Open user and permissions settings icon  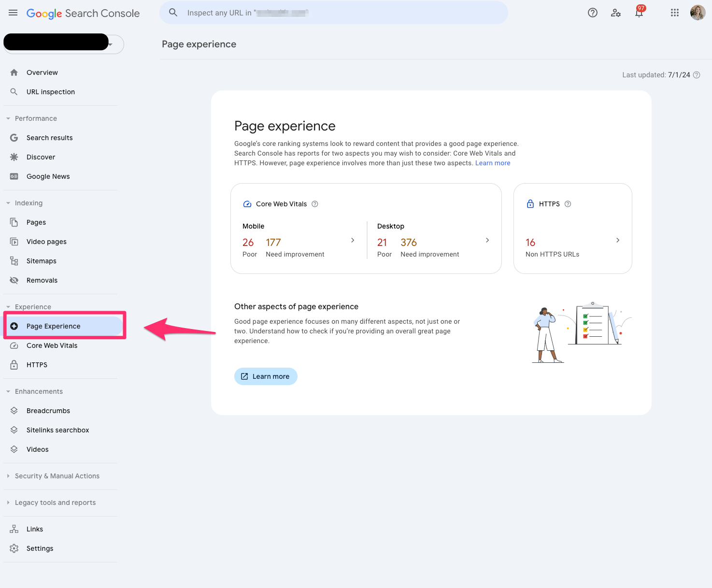[x=616, y=13]
